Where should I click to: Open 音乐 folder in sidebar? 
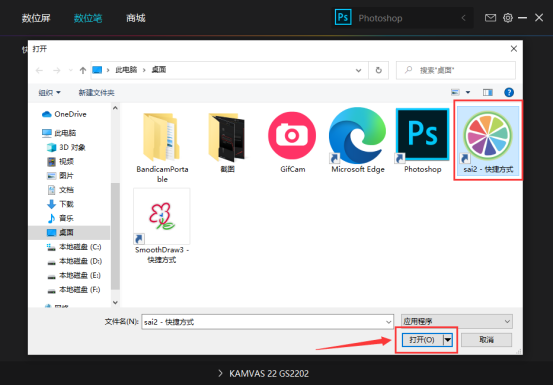(x=60, y=218)
